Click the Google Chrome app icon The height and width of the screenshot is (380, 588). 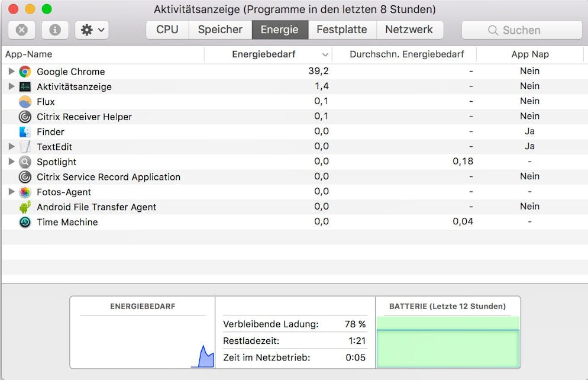pyautogui.click(x=25, y=71)
